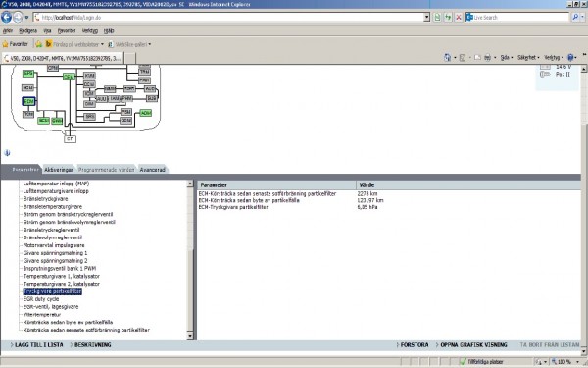Image resolution: width=588 pixels, height=368 pixels.
Task: Open the Redigera menu
Action: coord(27,31)
